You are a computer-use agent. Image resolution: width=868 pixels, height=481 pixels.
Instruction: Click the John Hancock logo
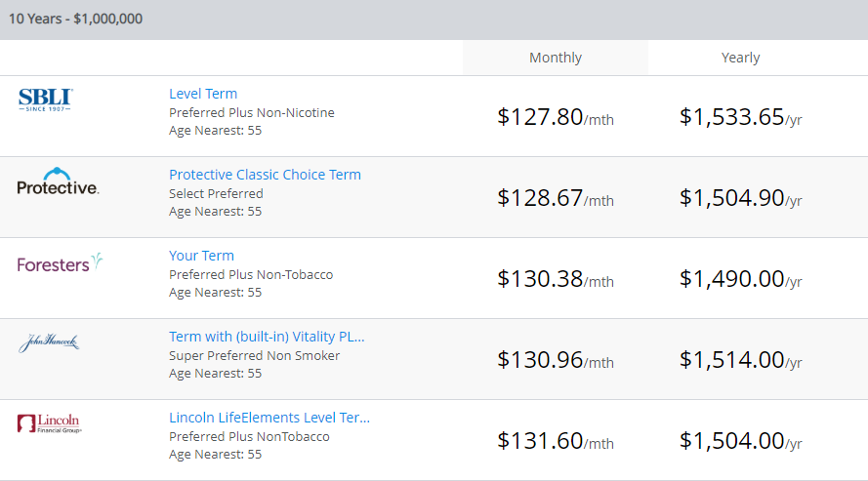click(x=49, y=343)
